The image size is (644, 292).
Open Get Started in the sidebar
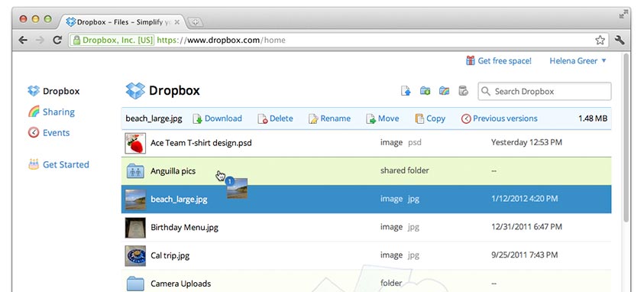(59, 164)
